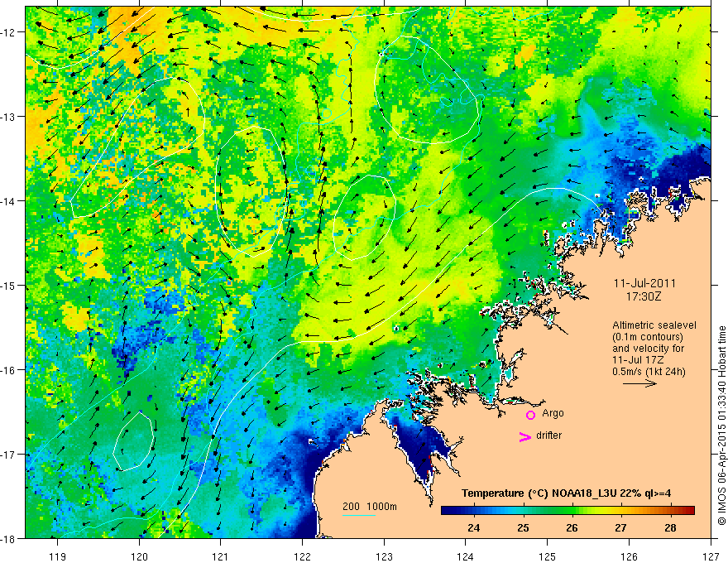Click the longitude 120 axis label
The width and height of the screenshot is (728, 563).
pos(139,556)
